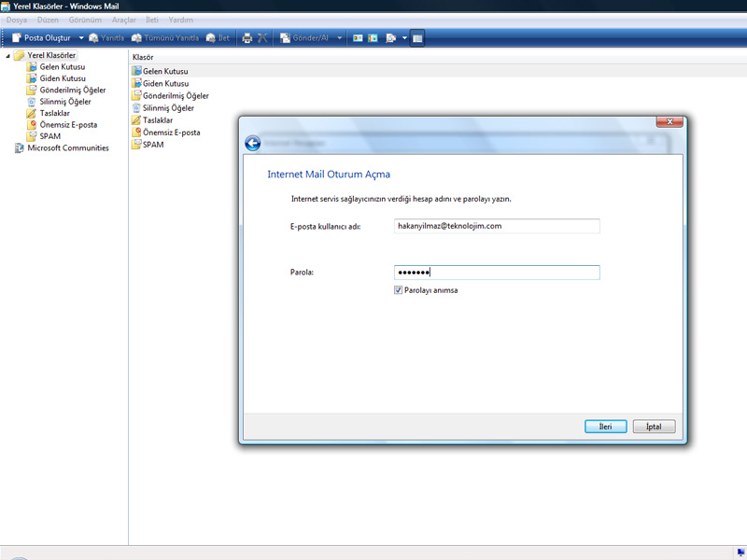Click SPAM folder icon in tree
This screenshot has height=560, width=747.
click(32, 135)
